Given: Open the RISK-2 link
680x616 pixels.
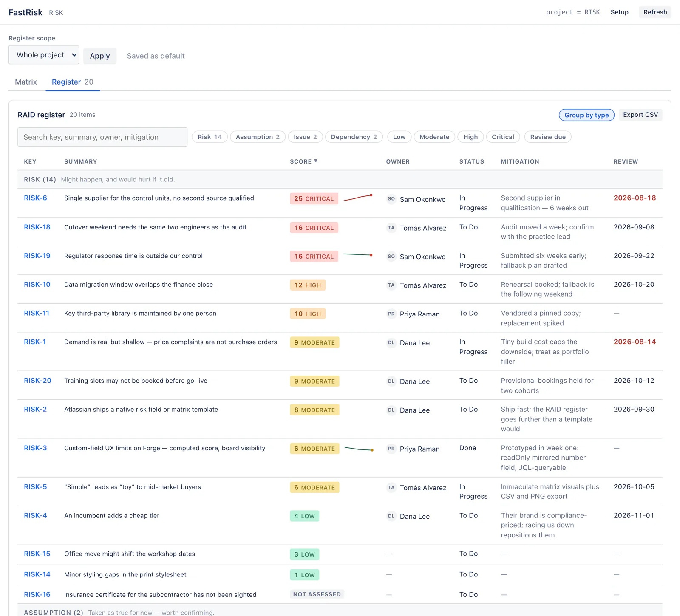Looking at the screenshot, I should tap(36, 410).
